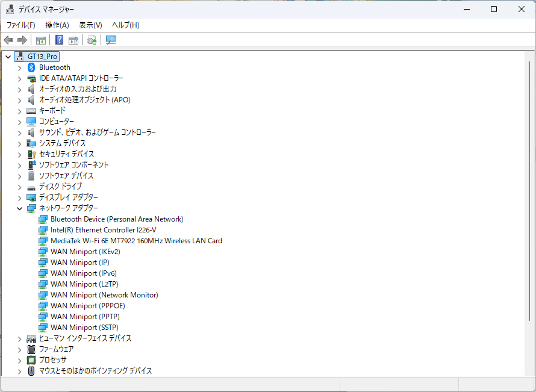Select WAN Miniport (L2TP)

click(x=84, y=284)
